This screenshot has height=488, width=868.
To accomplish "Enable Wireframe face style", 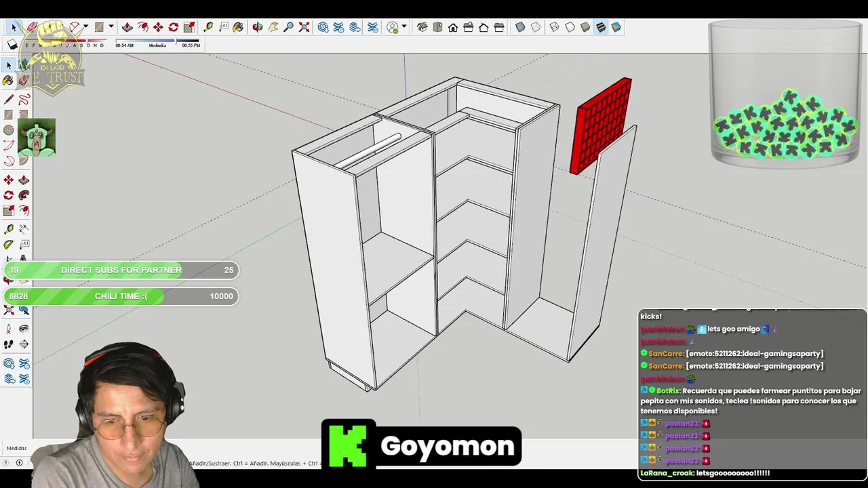I will 554,27.
